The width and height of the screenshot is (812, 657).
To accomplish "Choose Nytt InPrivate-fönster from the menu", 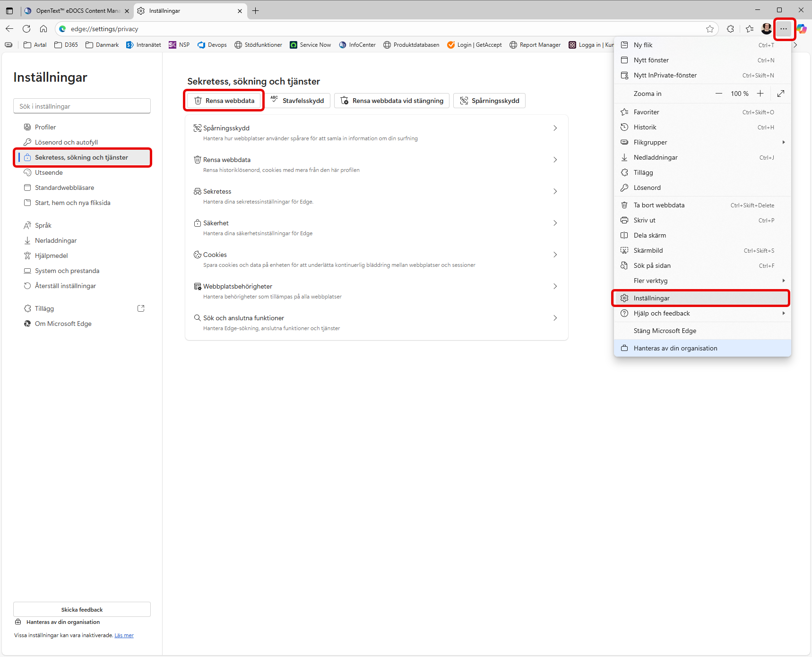I will point(665,75).
